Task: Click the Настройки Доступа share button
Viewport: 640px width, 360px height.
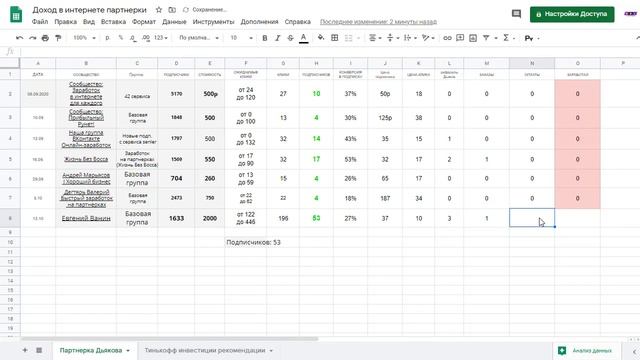Action: tap(572, 14)
